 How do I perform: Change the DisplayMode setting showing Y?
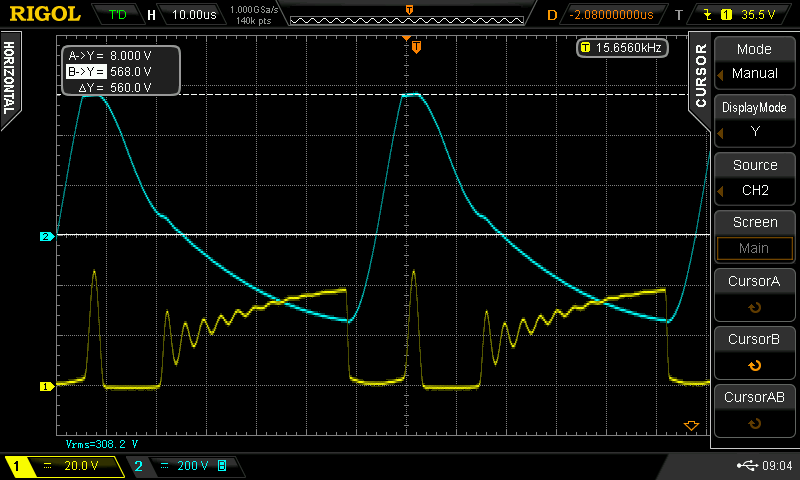point(754,120)
